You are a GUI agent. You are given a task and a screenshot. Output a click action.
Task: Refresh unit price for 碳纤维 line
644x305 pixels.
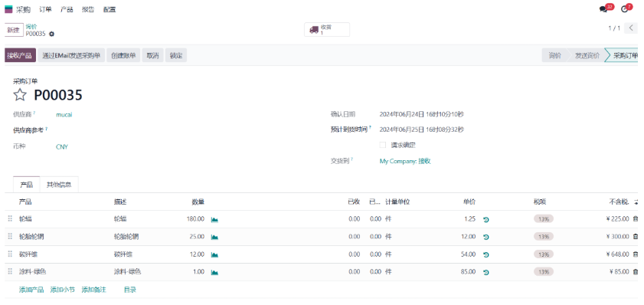pyautogui.click(x=486, y=255)
